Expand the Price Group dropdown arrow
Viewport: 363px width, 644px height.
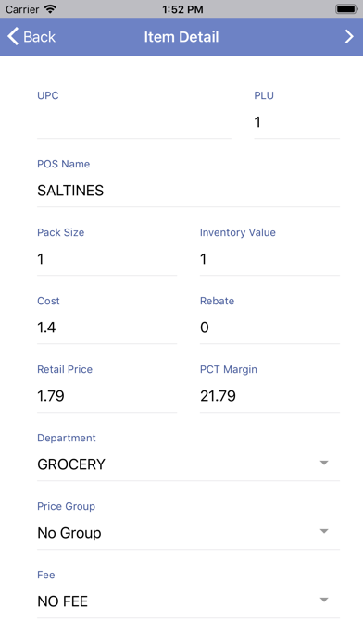(324, 531)
